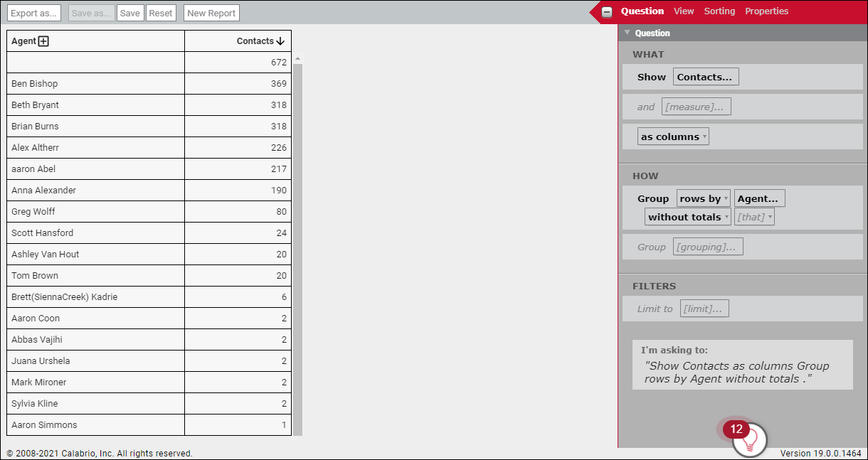This screenshot has width=868, height=460.
Task: Collapse the Question panel minus icon
Action: tap(607, 12)
